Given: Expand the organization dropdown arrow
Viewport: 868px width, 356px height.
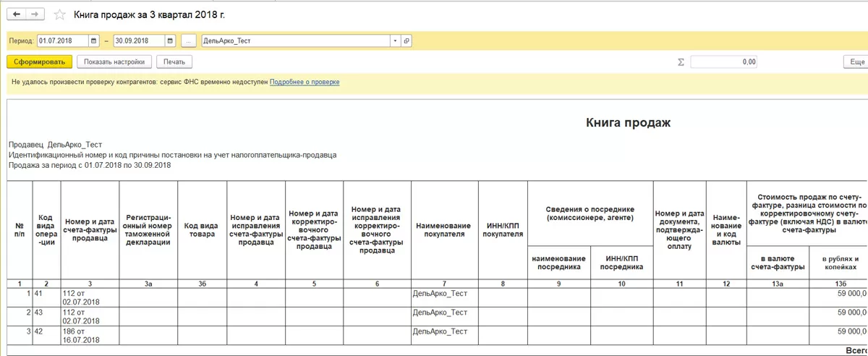Looking at the screenshot, I should tap(395, 41).
